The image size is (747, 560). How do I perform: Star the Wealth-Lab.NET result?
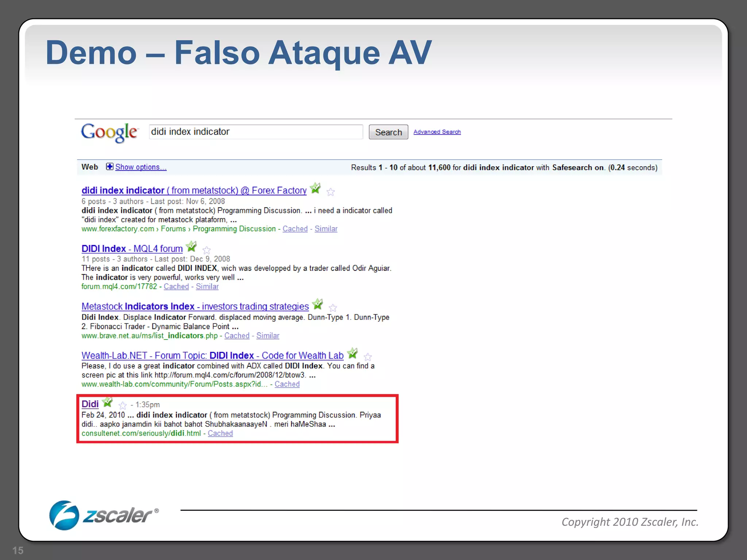(368, 357)
